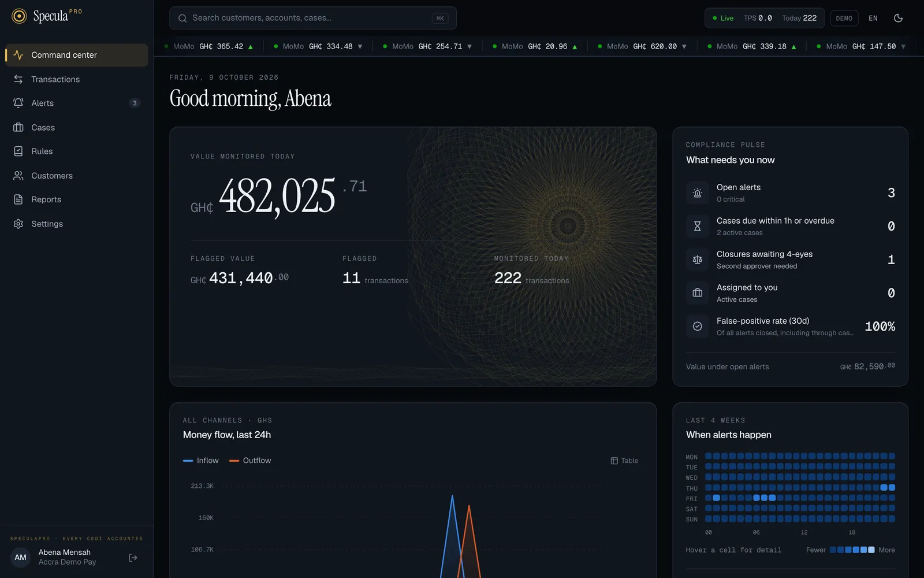Click Value under open alerts amount
Image resolution: width=924 pixels, height=578 pixels.
click(x=867, y=366)
